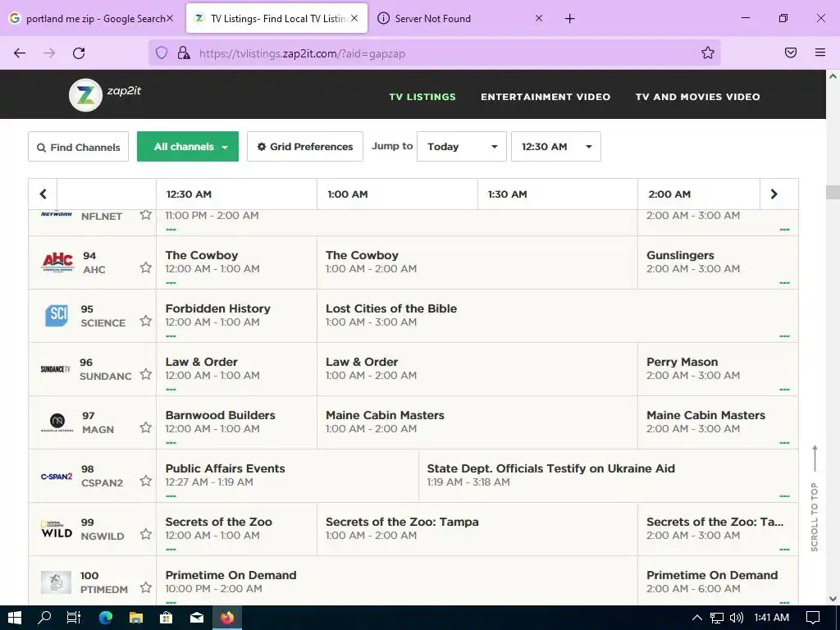Open All channels dropdown
The height and width of the screenshot is (630, 840).
(x=188, y=146)
